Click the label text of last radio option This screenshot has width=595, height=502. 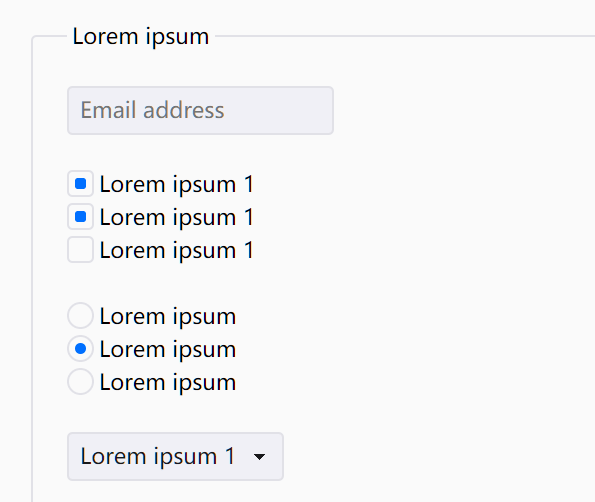tap(168, 383)
